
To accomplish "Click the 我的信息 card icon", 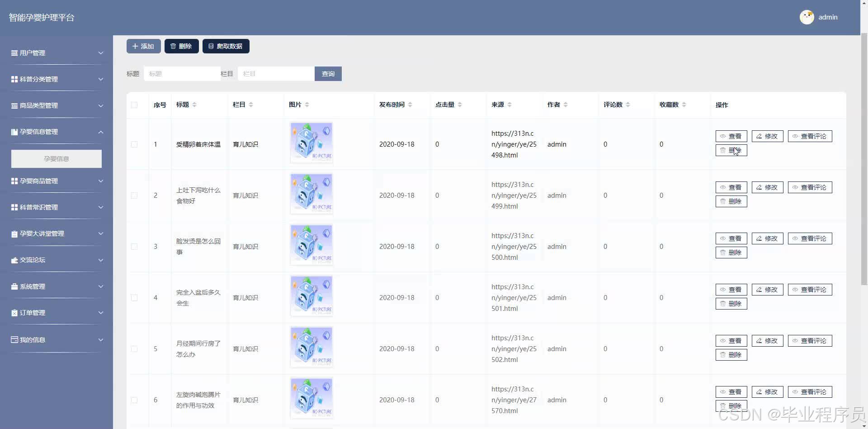I will [14, 340].
